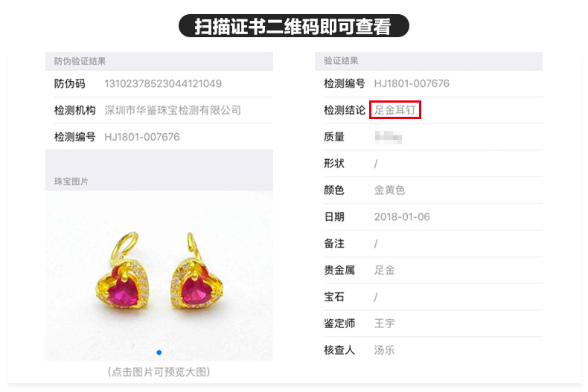Click the 防伪验证结果 section header

tap(80, 61)
